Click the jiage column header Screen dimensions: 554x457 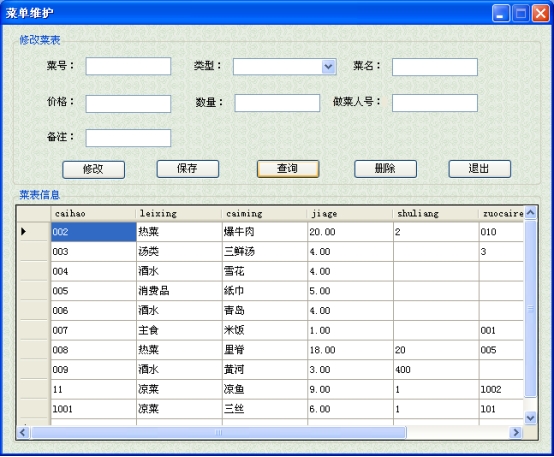(350, 213)
